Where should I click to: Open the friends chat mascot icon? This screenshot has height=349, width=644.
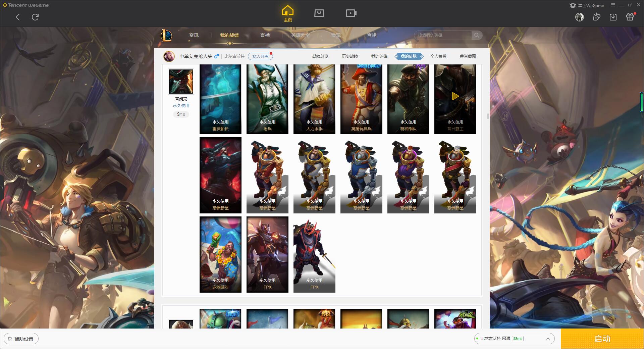point(596,17)
